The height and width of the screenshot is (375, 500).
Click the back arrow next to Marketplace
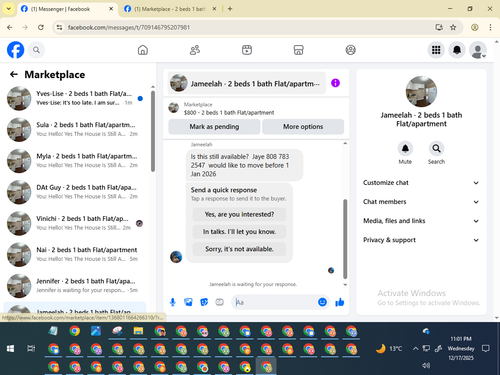point(14,74)
